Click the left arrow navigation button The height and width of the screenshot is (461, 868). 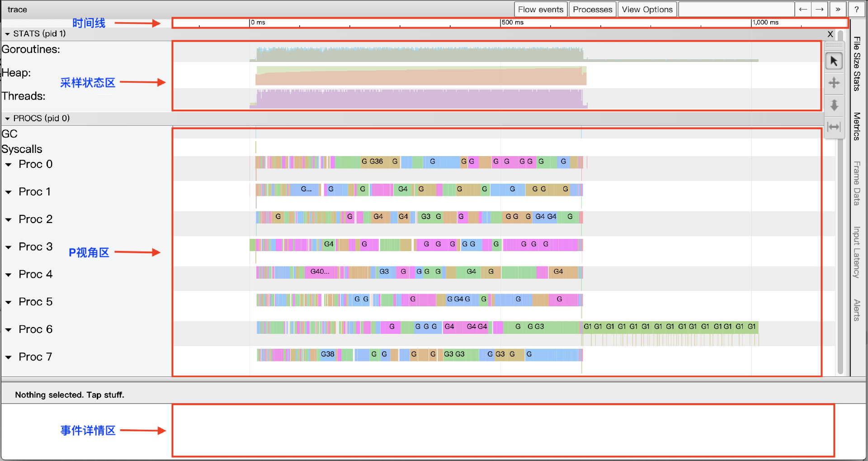point(803,10)
